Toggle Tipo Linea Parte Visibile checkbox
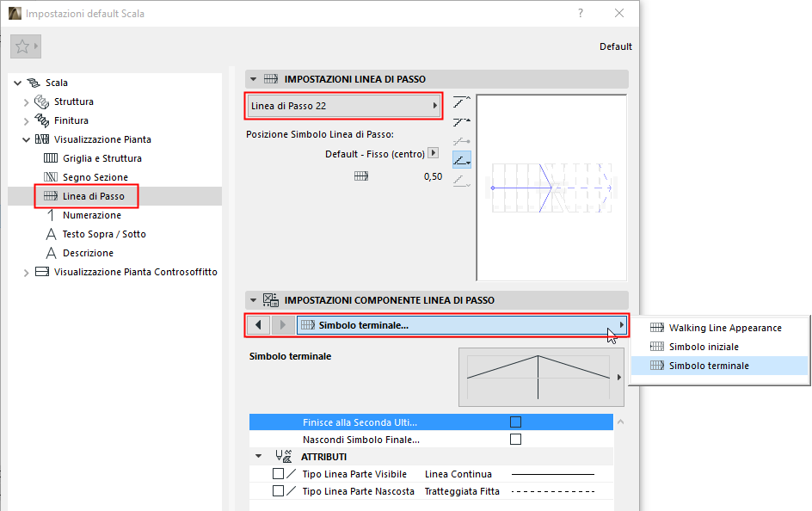Screen dimensions: 812x511 pos(278,474)
